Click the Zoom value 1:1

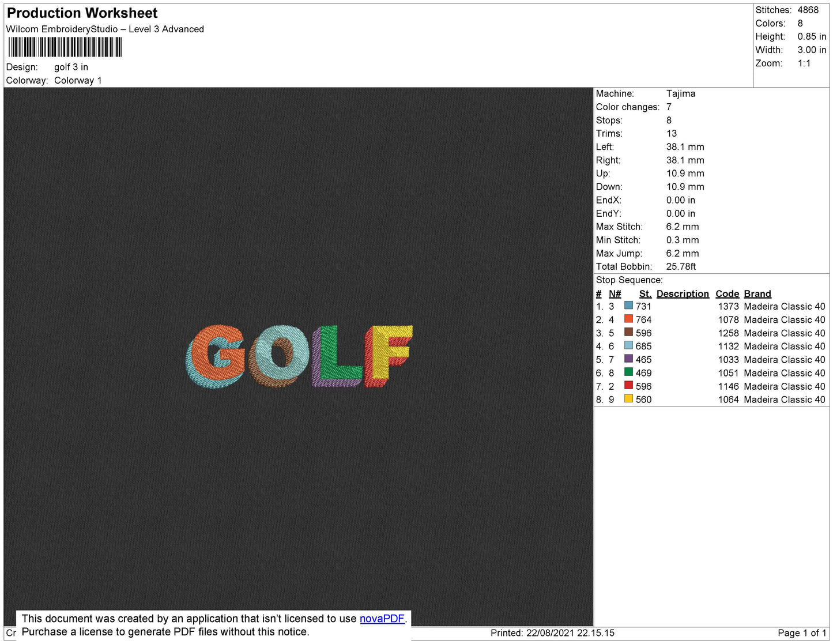(x=804, y=63)
